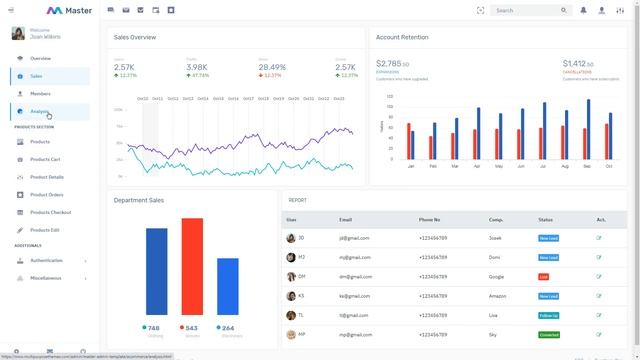The height and width of the screenshot is (360, 640).
Task: Click the jd@gmail.com email cell
Action: [354, 238]
